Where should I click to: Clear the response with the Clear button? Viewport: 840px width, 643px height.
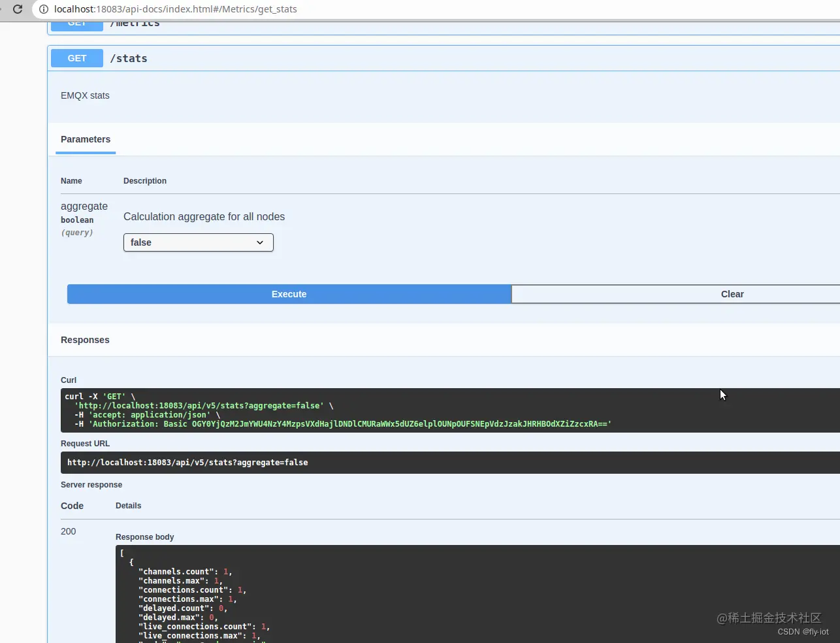675,294
